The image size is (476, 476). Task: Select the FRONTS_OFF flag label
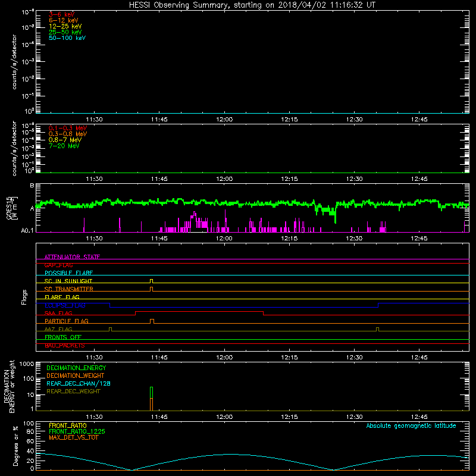point(63,337)
